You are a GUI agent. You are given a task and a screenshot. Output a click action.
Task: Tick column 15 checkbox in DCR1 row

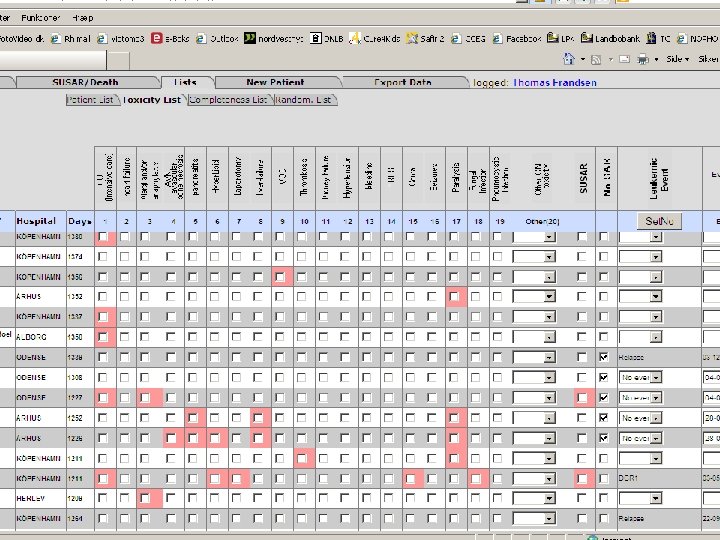coord(411,478)
